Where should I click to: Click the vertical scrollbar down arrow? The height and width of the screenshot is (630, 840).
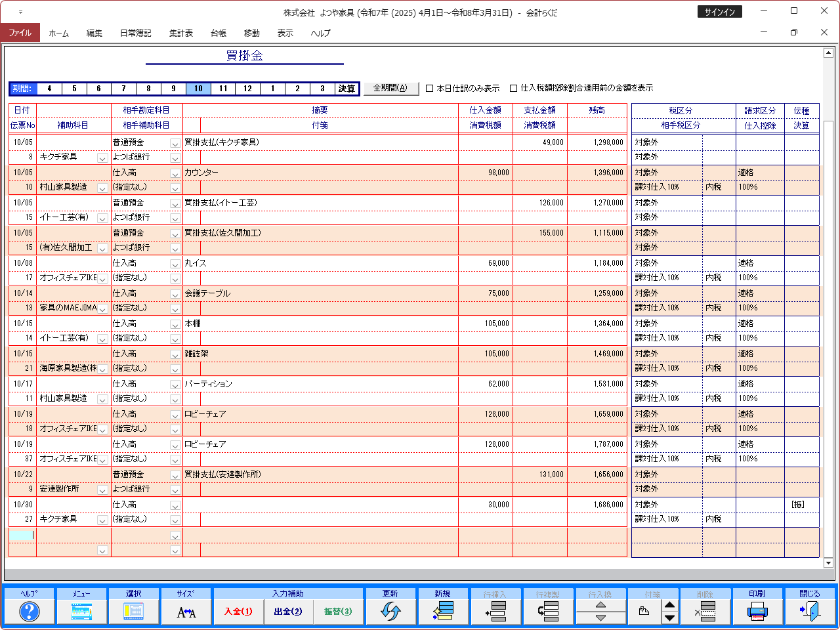tap(828, 562)
